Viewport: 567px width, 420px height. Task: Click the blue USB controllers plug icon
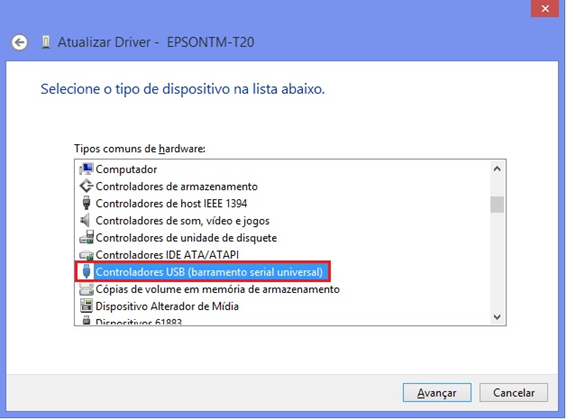click(x=86, y=271)
